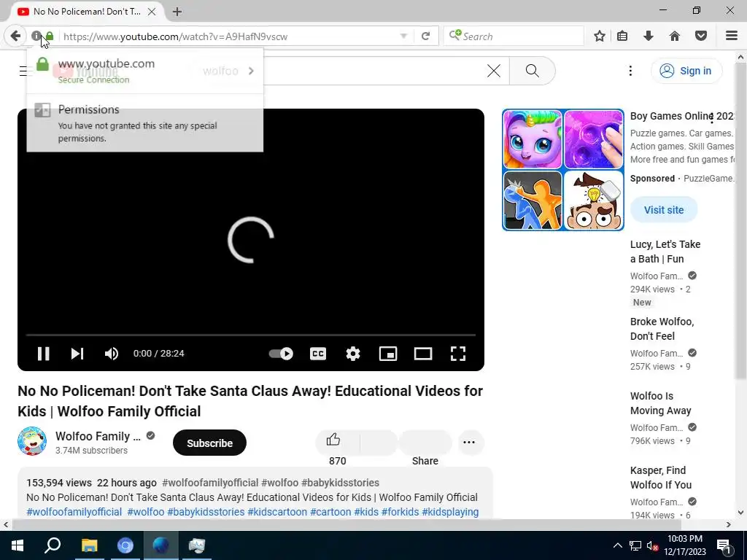
Task: Open the network tray icon
Action: tap(635, 545)
